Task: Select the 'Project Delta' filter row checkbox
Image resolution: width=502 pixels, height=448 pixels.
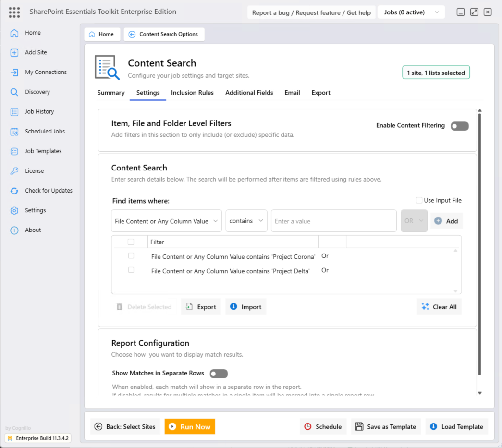Action: tap(131, 270)
